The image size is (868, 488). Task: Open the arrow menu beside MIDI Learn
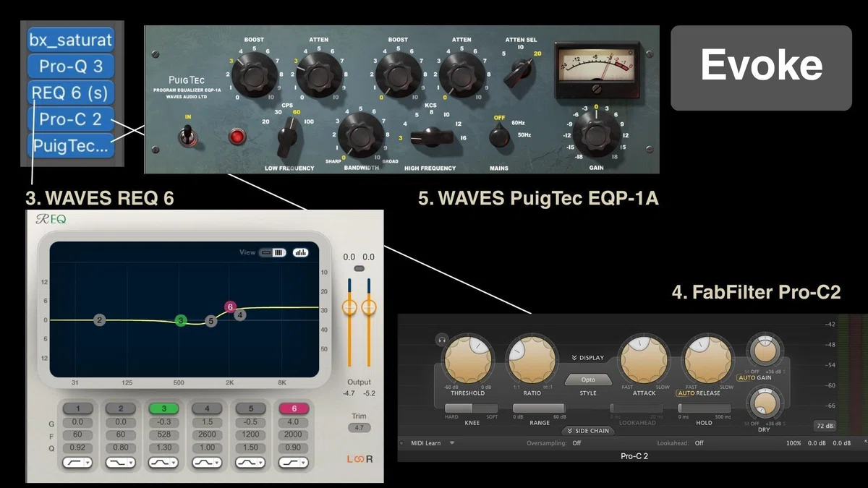[x=451, y=442]
